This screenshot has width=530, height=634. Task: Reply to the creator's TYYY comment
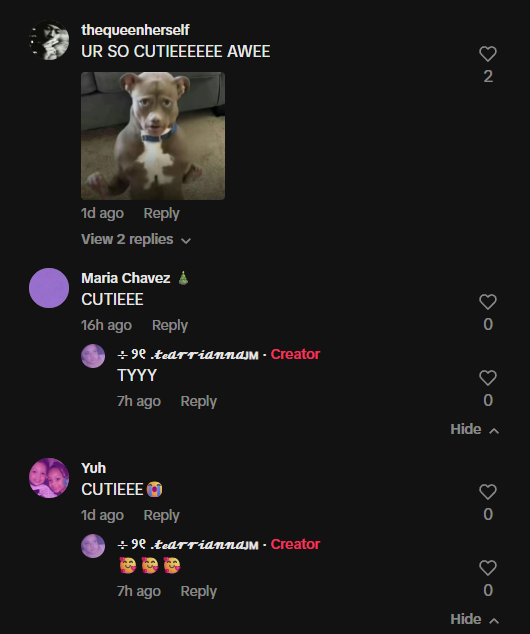point(198,402)
